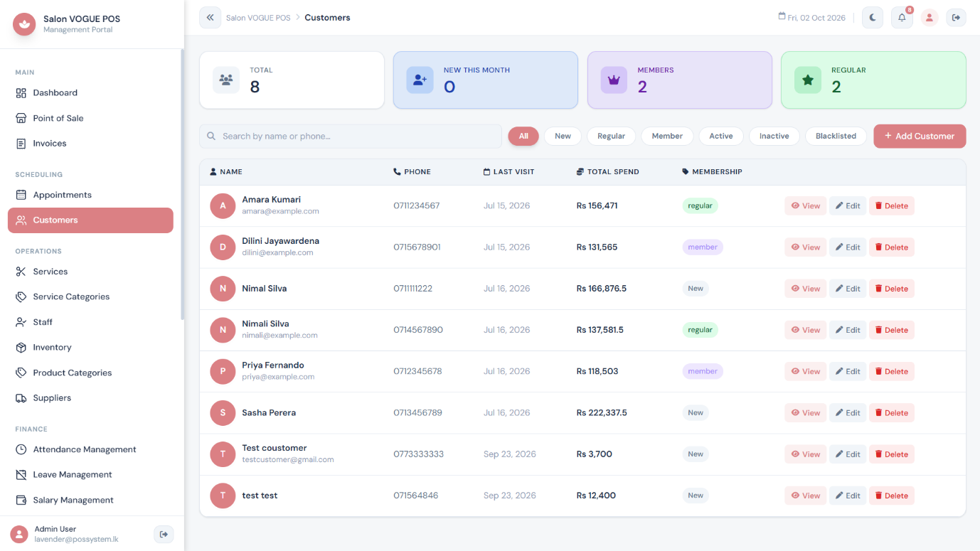
Task: Show Inactive customers filter
Action: (774, 136)
